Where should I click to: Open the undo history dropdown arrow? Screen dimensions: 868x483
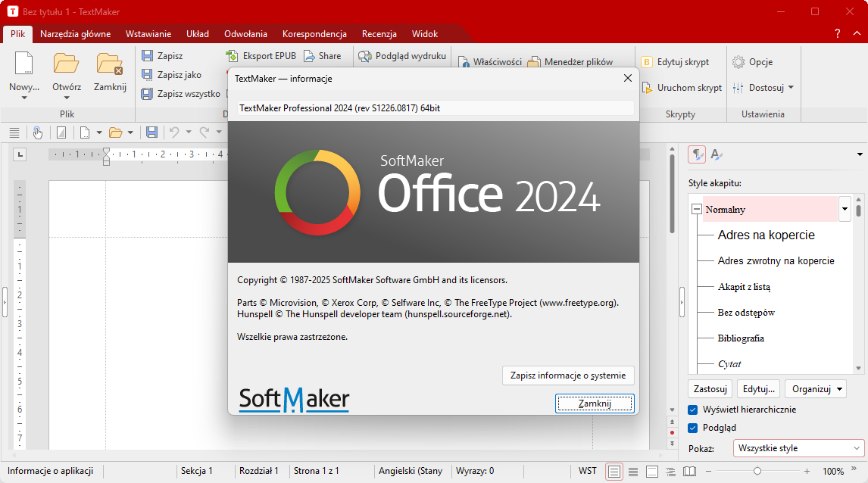(189, 132)
